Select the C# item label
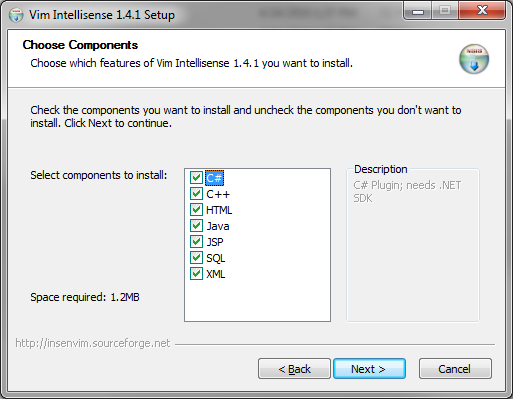Viewport: 513px width, 399px height. tap(214, 178)
